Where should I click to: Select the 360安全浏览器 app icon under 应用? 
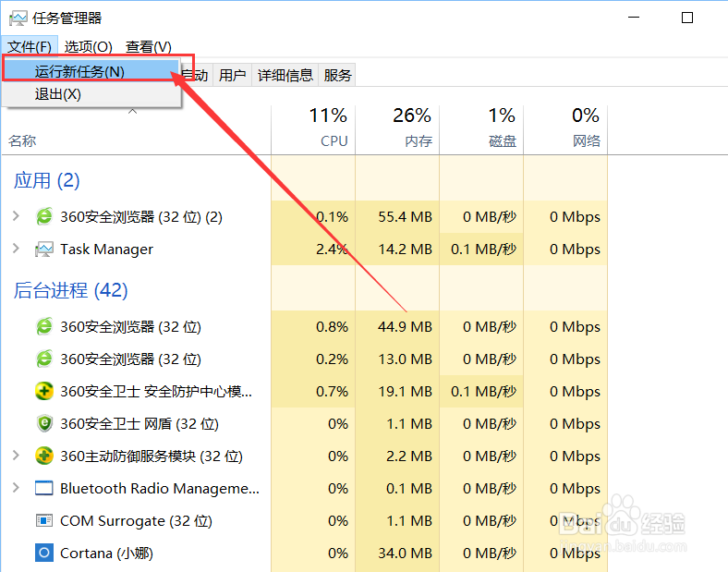click(x=44, y=217)
